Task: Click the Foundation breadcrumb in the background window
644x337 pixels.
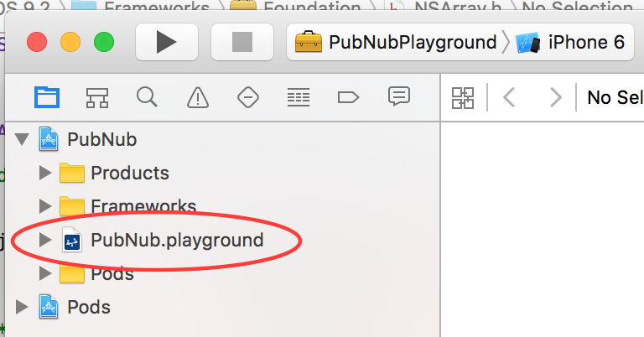Action: (x=312, y=6)
